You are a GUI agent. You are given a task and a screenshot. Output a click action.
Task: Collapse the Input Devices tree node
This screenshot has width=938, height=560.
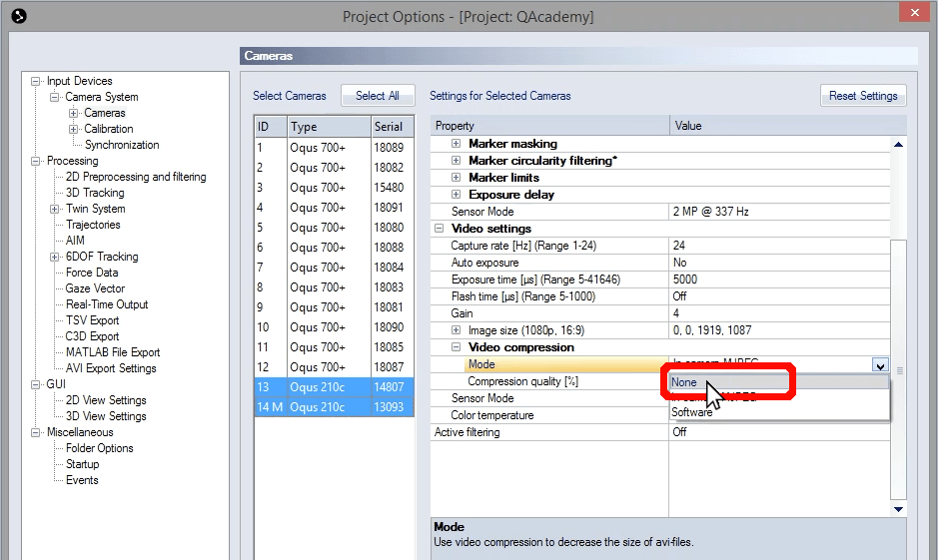36,81
